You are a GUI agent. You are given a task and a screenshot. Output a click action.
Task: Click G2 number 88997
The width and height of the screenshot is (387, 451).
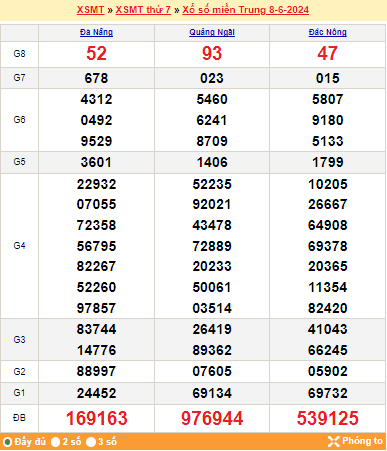pyautogui.click(x=96, y=371)
